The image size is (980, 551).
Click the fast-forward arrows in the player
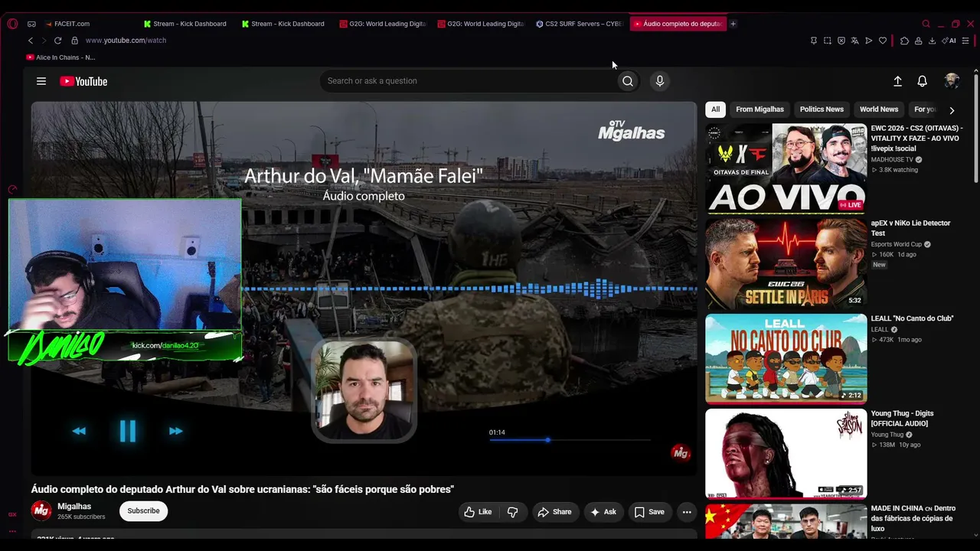[x=176, y=432]
